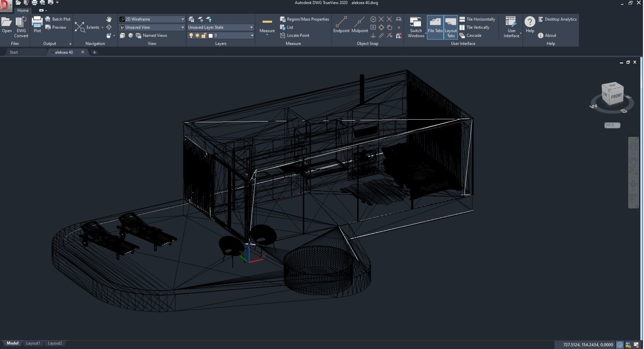
Task: Toggle the File Tabs display
Action: [x=435, y=27]
